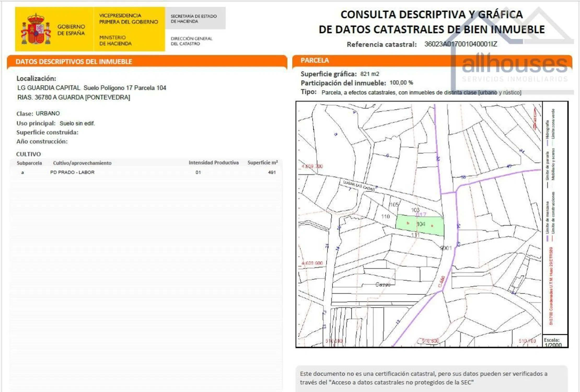The image size is (580, 392).
Task: Click the MINISTERIO DE HACIENDA yellow banner
Action: (x=115, y=41)
